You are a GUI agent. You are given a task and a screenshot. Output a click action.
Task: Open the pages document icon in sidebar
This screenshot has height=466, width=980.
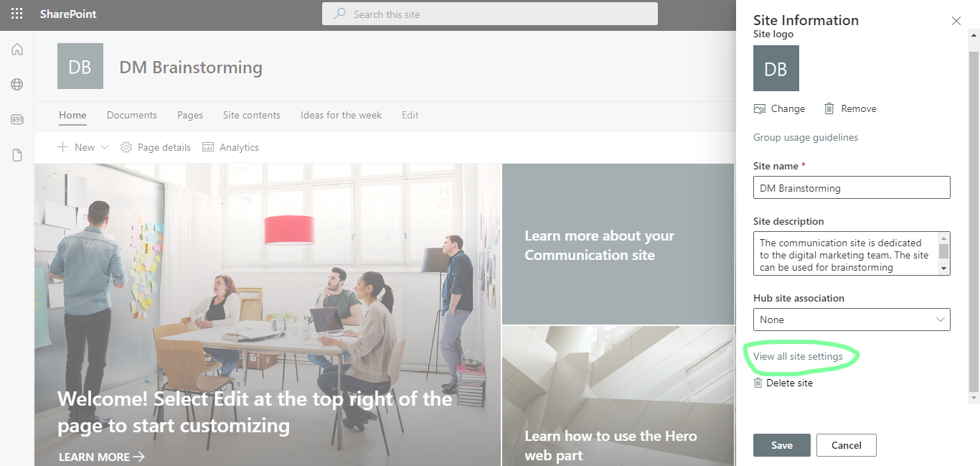[x=17, y=154]
